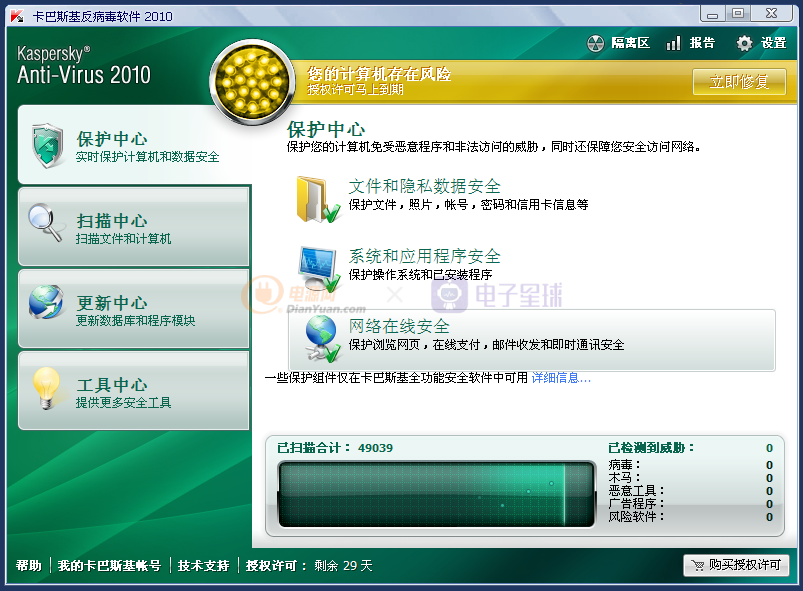Click the globe update center icon
803x591 pixels.
46,304
